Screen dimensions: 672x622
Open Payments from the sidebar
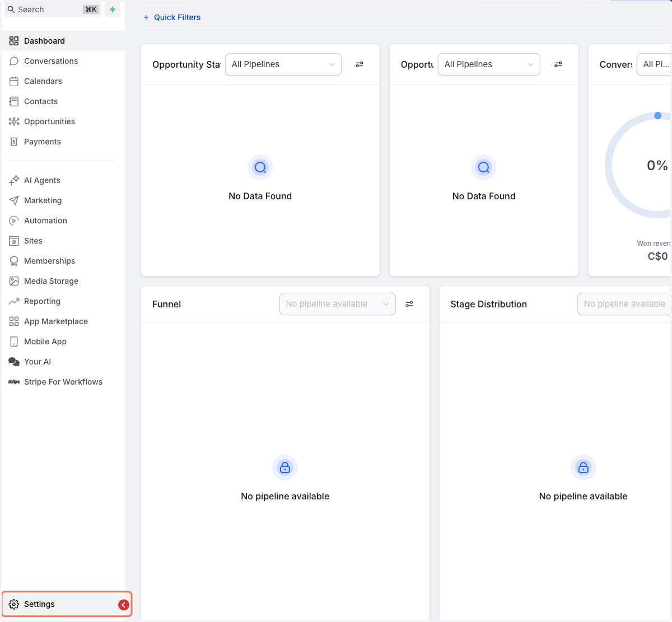coord(63,142)
